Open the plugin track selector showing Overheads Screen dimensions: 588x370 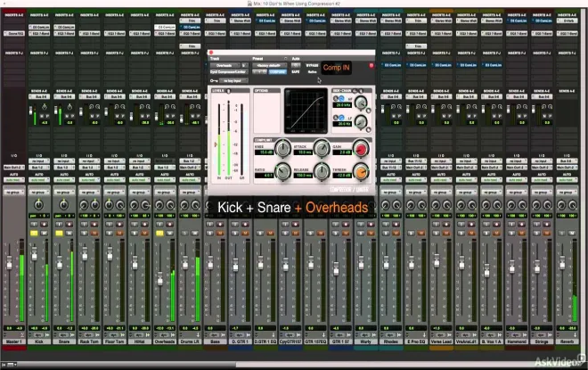pyautogui.click(x=225, y=65)
